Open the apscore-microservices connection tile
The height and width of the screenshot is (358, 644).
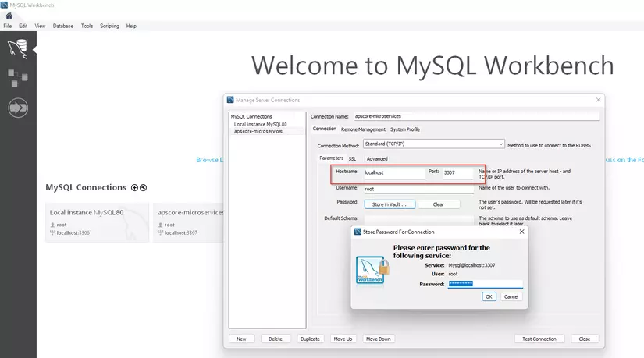(x=189, y=222)
